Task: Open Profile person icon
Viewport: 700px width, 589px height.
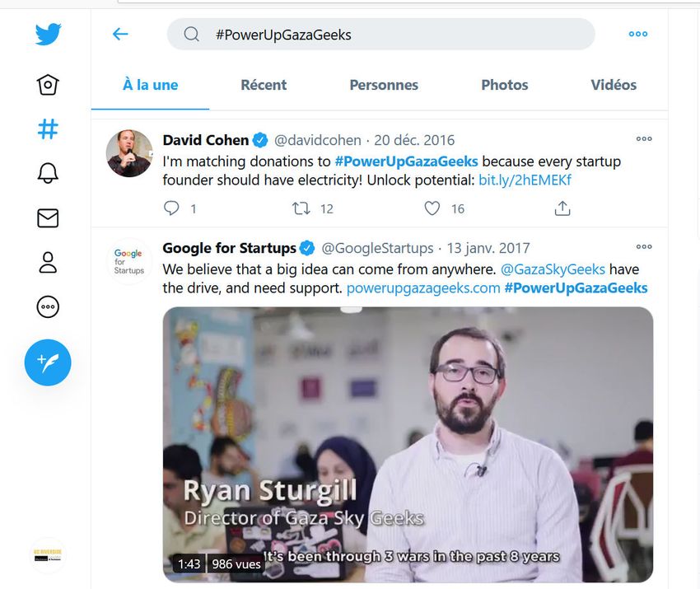Action: click(x=48, y=262)
